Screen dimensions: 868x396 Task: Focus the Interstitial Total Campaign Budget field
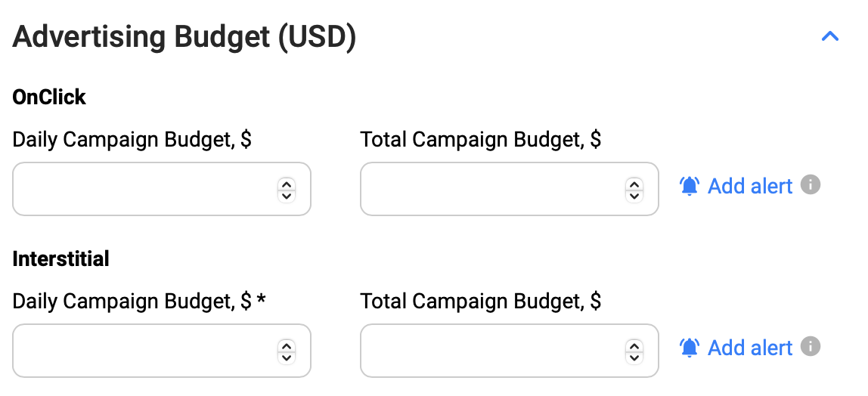[491, 351]
